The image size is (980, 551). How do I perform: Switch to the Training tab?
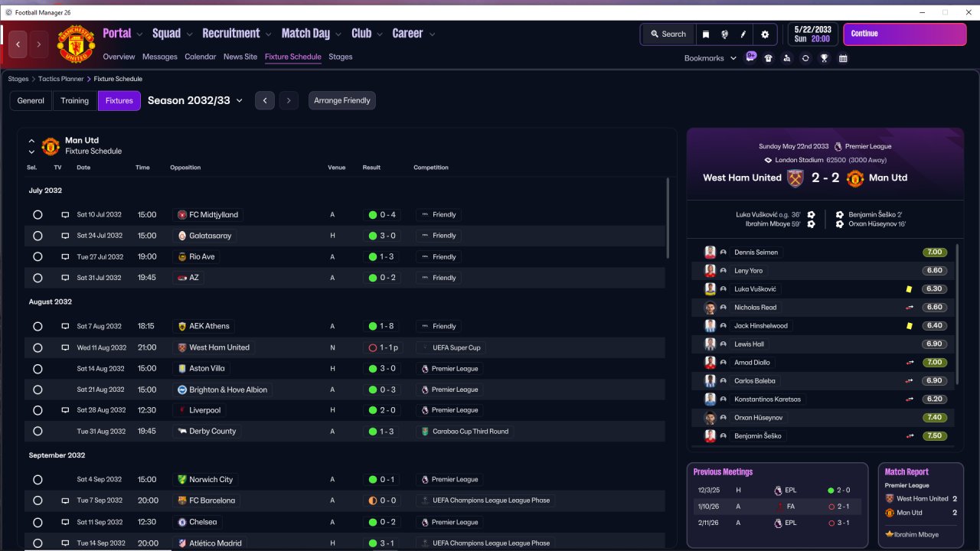point(75,101)
